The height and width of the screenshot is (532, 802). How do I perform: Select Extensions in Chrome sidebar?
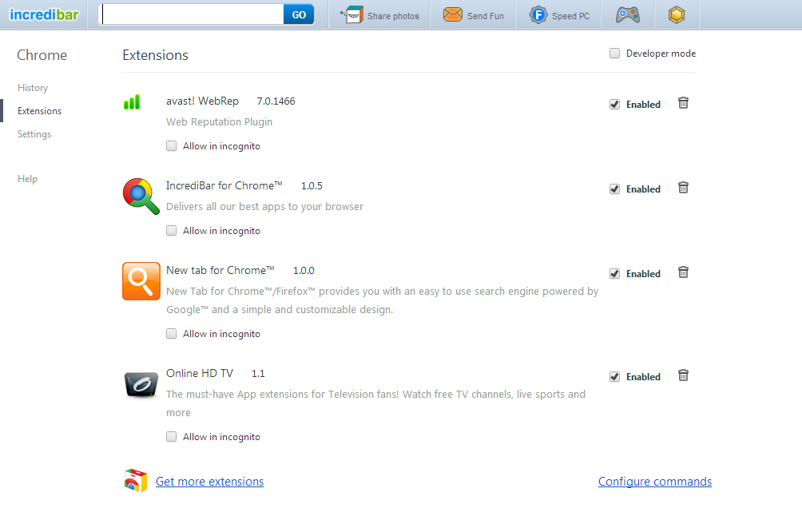[39, 111]
